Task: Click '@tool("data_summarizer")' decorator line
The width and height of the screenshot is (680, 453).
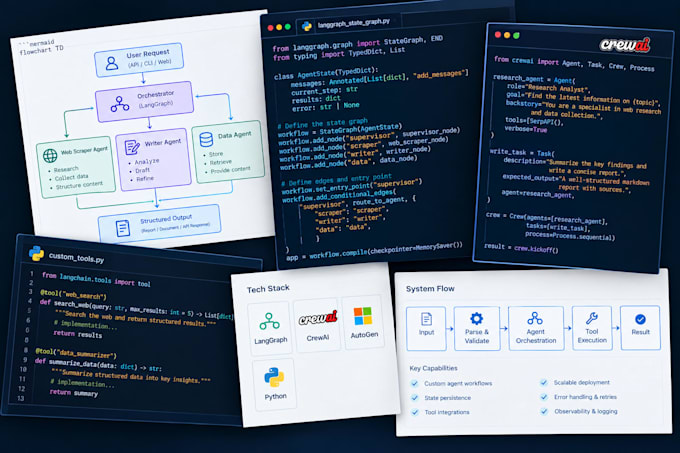Action: pyautogui.click(x=76, y=352)
